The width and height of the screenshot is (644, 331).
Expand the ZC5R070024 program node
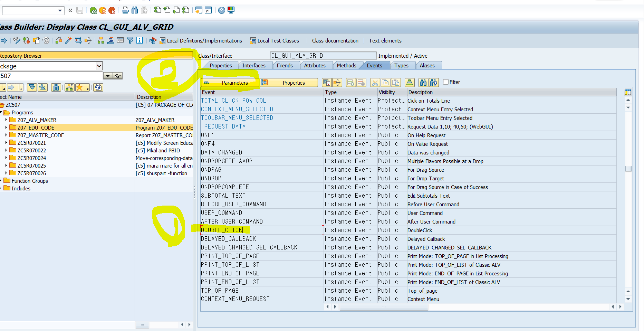(x=6, y=158)
